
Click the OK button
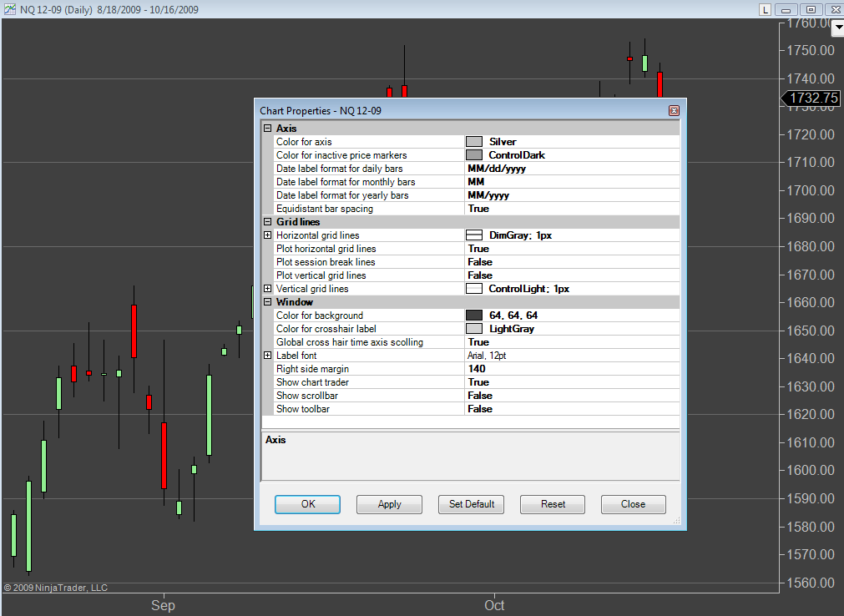307,504
